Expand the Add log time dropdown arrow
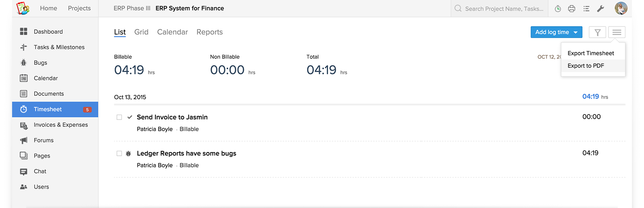Image resolution: width=644 pixels, height=208 pixels. click(x=576, y=33)
